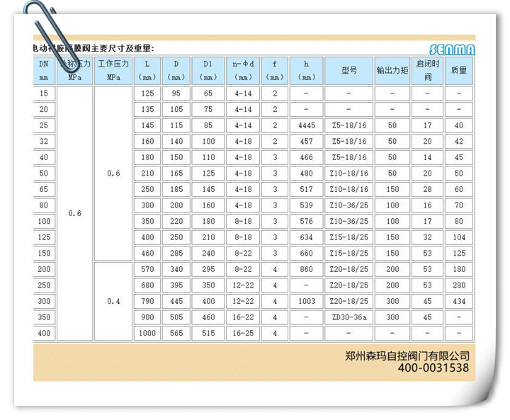510x420 pixels.
Task: Click the f (mm) column header
Action: (275, 71)
